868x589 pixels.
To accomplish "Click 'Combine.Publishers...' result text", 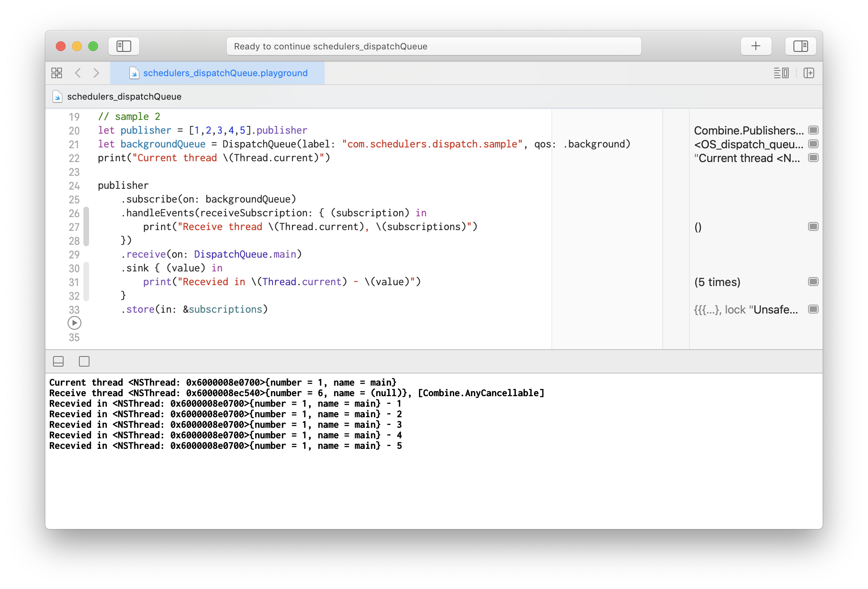I will [x=749, y=130].
